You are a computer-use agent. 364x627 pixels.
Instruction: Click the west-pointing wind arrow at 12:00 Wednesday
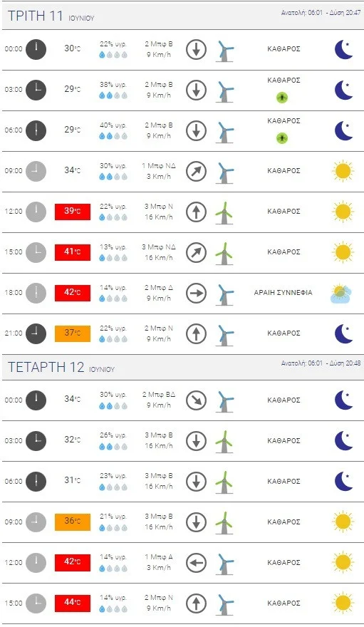tap(196, 563)
